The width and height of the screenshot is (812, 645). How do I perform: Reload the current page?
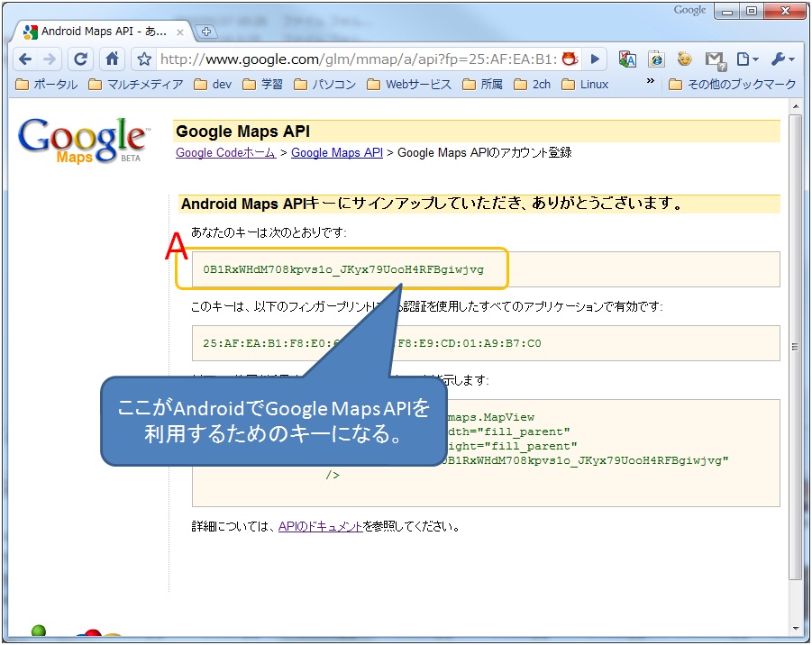(x=80, y=59)
